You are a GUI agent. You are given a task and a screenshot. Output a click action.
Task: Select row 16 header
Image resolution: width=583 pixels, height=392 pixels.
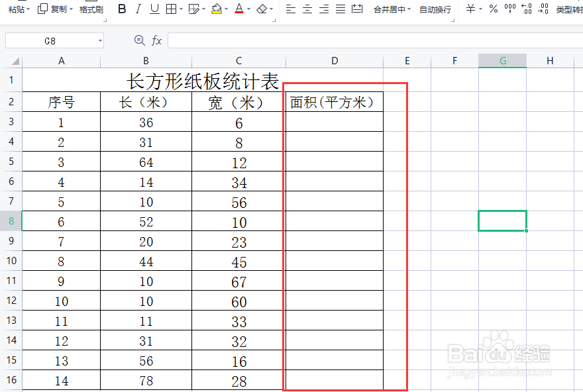click(x=11, y=379)
